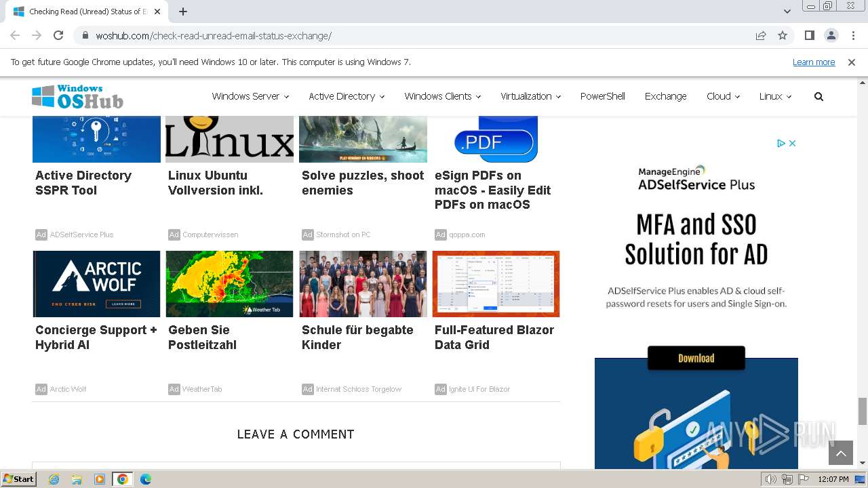Image resolution: width=868 pixels, height=488 pixels.
Task: Open the Chrome side panel
Action: [x=809, y=35]
